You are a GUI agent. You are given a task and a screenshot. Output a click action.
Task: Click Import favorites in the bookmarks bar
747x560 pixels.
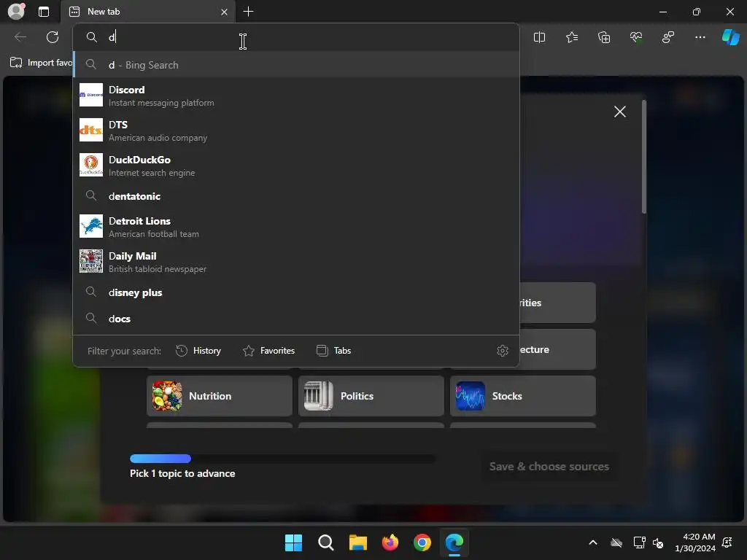(x=42, y=63)
